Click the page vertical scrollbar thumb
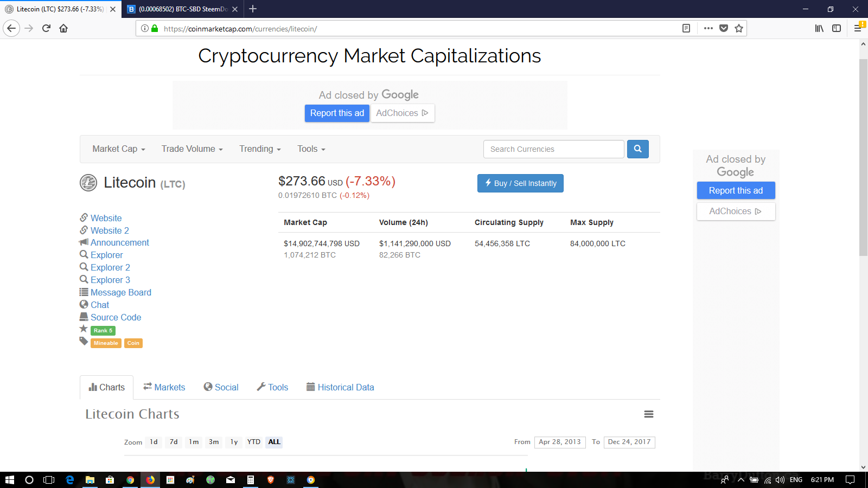 [x=863, y=157]
